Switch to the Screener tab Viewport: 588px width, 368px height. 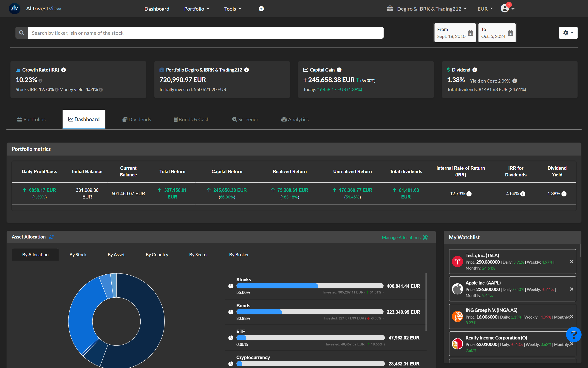[245, 119]
